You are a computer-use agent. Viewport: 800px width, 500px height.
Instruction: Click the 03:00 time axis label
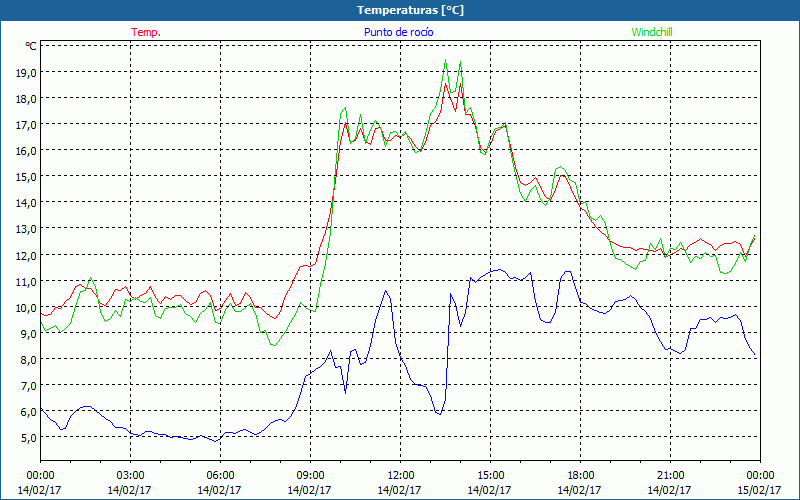coord(130,475)
